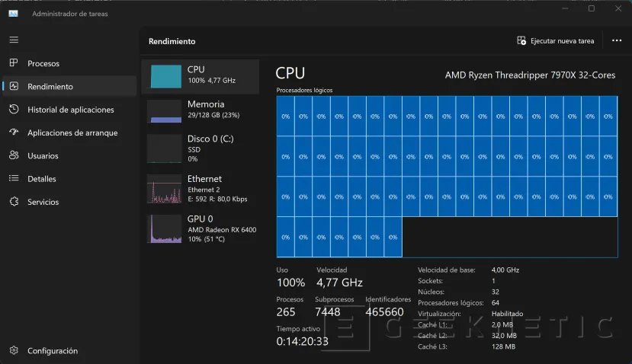The image size is (632, 364).
Task: Select the Rendimiento page
Action: (69, 86)
